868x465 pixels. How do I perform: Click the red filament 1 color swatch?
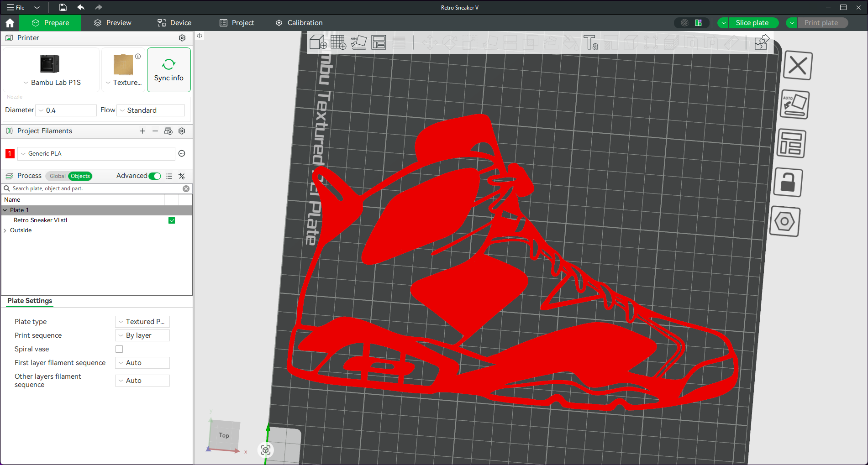[10, 154]
